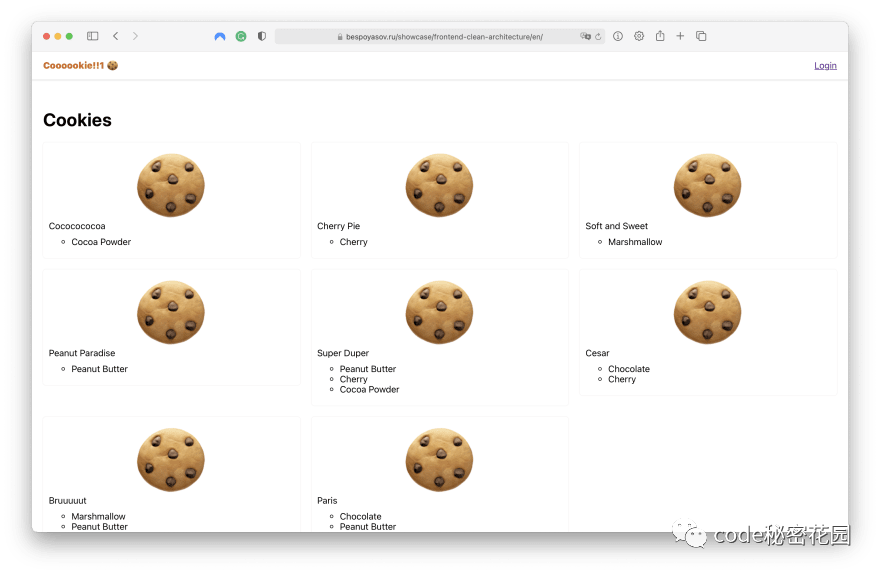Screen dimensions: 880x574
Task: Reload the page with refresh icon
Action: (x=598, y=36)
